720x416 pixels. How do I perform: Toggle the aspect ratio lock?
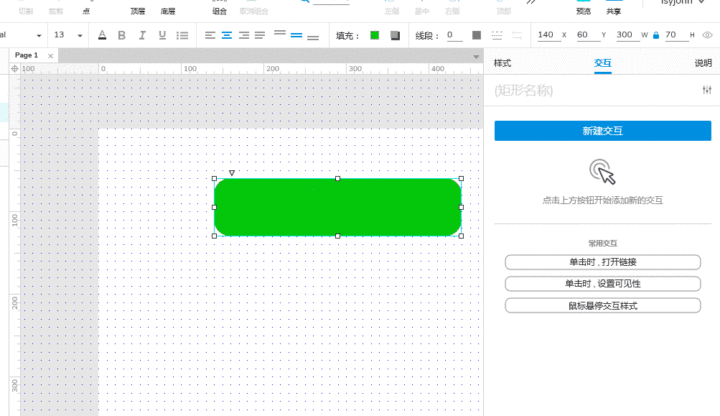(656, 35)
